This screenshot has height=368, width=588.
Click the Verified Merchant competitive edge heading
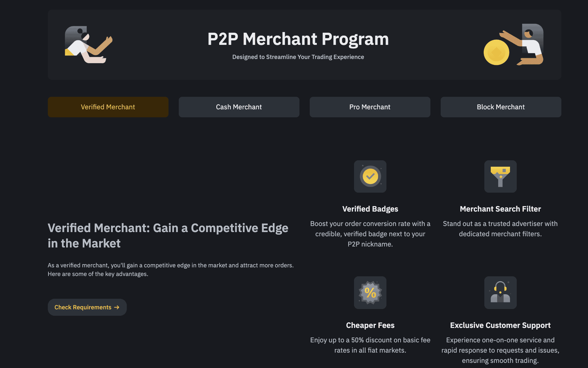click(168, 236)
